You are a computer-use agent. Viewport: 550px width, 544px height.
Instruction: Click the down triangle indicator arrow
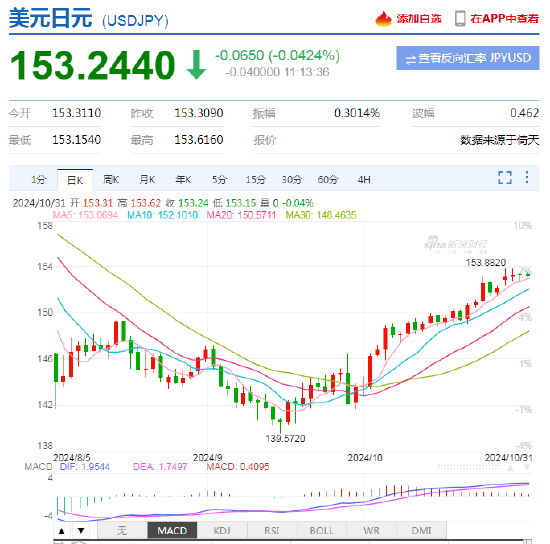81,531
